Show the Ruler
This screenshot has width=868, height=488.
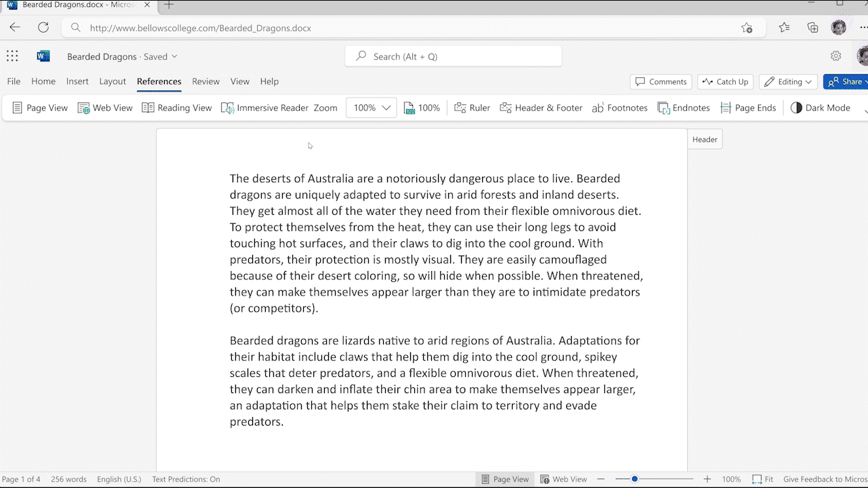pos(472,108)
